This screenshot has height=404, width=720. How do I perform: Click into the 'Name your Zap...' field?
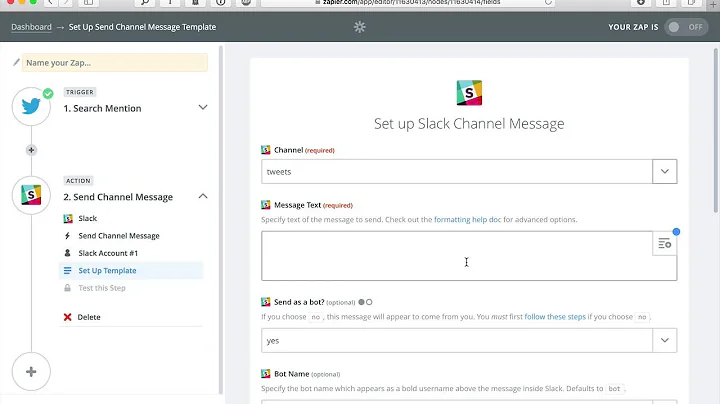click(x=115, y=62)
